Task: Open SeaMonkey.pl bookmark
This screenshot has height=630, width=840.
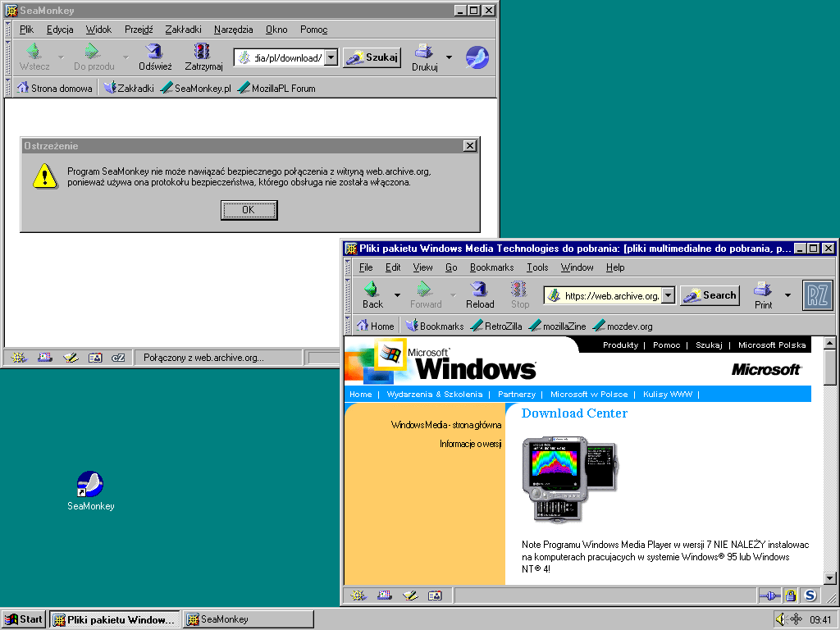Action: point(195,88)
